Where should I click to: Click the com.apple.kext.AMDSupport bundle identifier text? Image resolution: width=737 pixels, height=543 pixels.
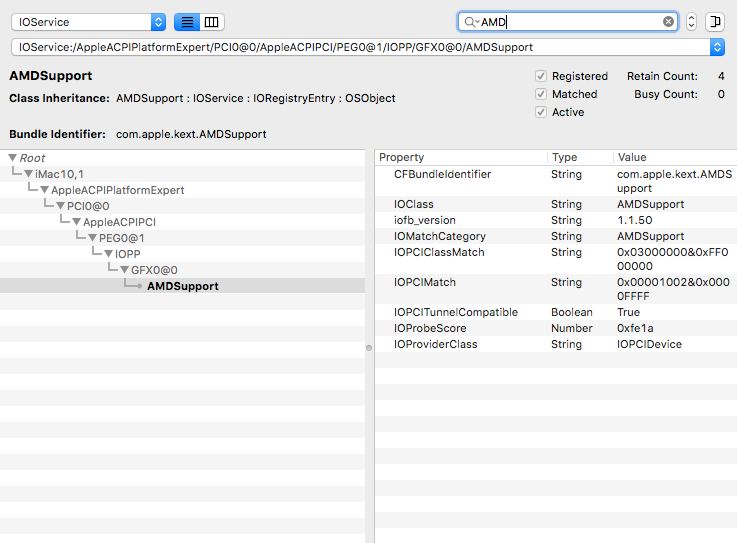[191, 134]
